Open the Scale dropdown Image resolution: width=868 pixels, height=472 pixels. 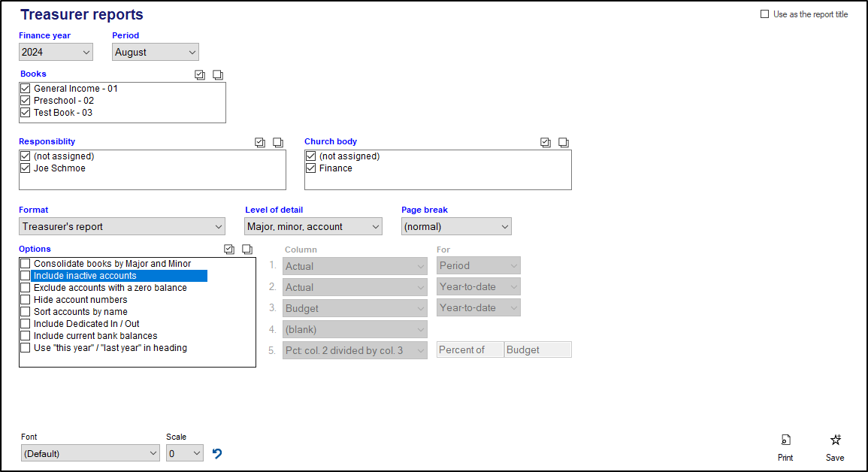pyautogui.click(x=185, y=453)
